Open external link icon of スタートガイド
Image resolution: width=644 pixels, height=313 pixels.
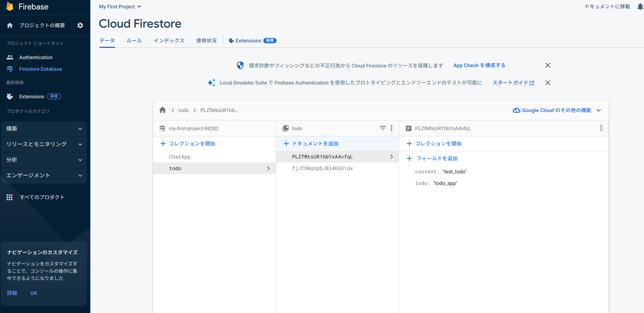[532, 83]
